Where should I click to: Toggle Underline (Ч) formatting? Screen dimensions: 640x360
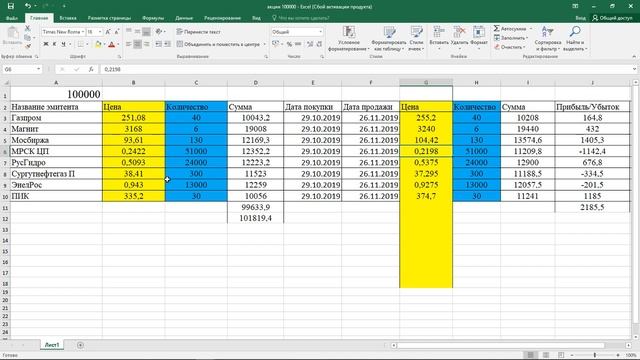click(63, 44)
